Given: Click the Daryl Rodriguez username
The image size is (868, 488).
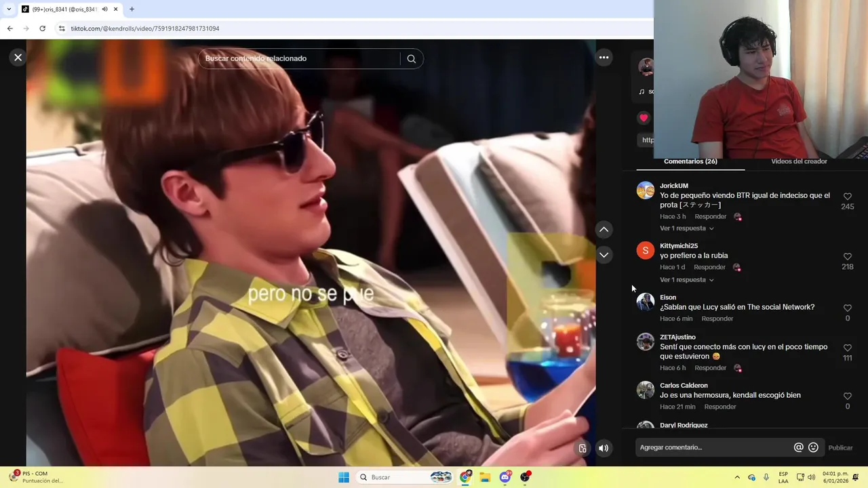Looking at the screenshot, I should (x=684, y=425).
